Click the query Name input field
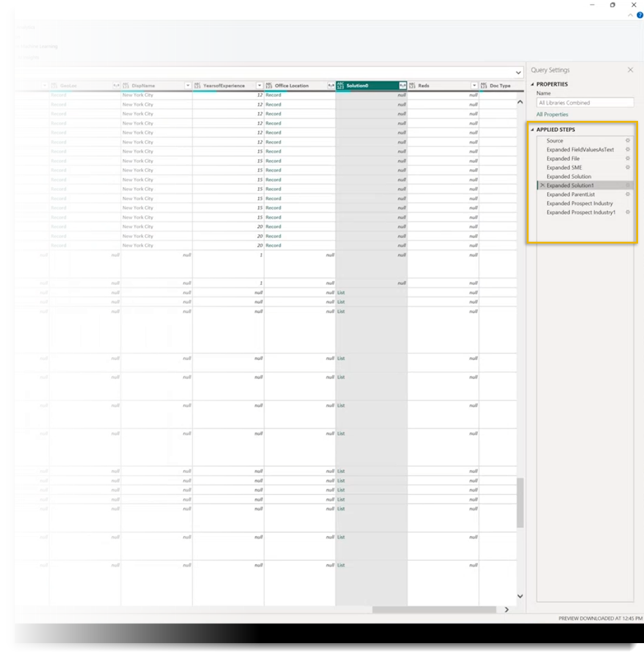Image resolution: width=644 pixels, height=658 pixels. click(x=584, y=103)
